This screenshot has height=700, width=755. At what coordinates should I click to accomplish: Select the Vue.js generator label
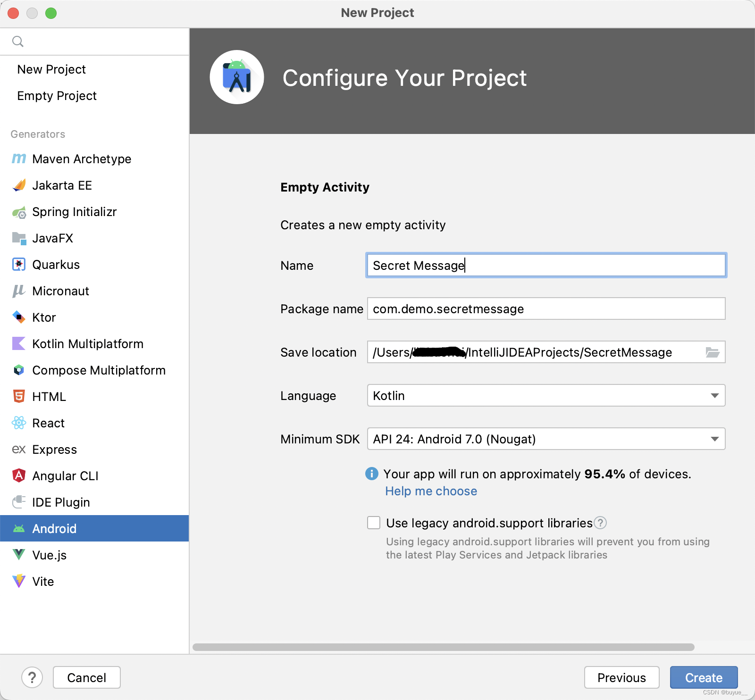coord(49,555)
